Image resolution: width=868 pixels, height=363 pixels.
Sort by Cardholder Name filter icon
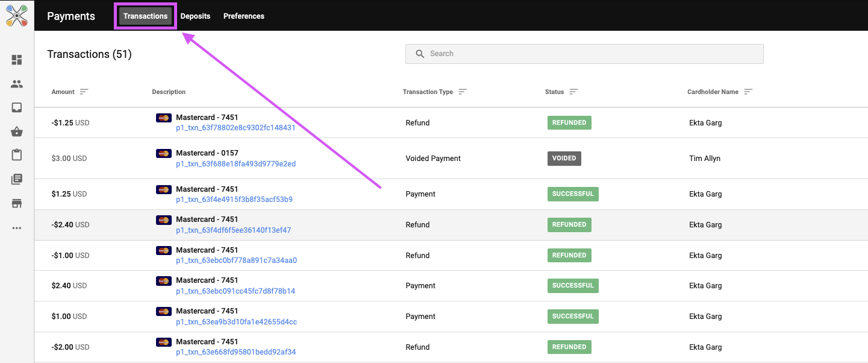(x=748, y=92)
